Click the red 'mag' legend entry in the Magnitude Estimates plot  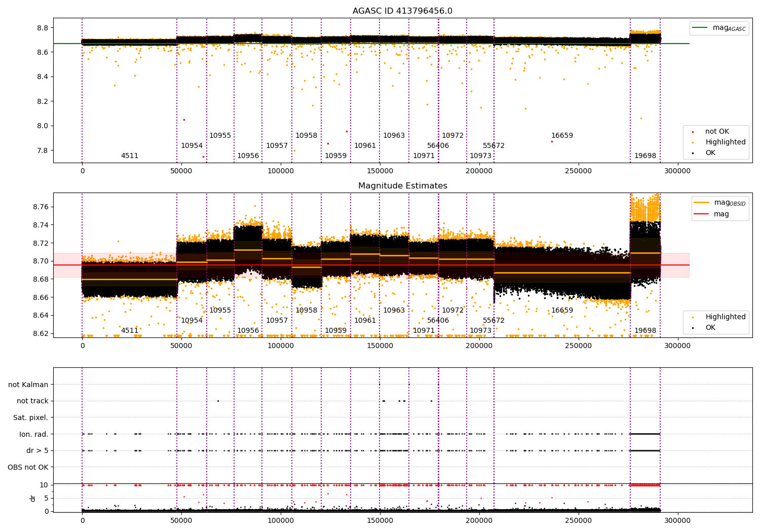pyautogui.click(x=712, y=214)
